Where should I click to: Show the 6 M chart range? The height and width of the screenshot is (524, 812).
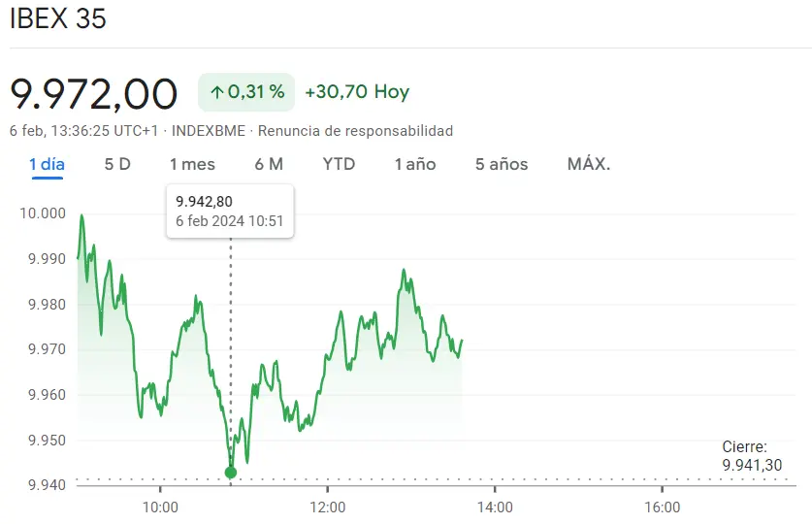(x=269, y=164)
